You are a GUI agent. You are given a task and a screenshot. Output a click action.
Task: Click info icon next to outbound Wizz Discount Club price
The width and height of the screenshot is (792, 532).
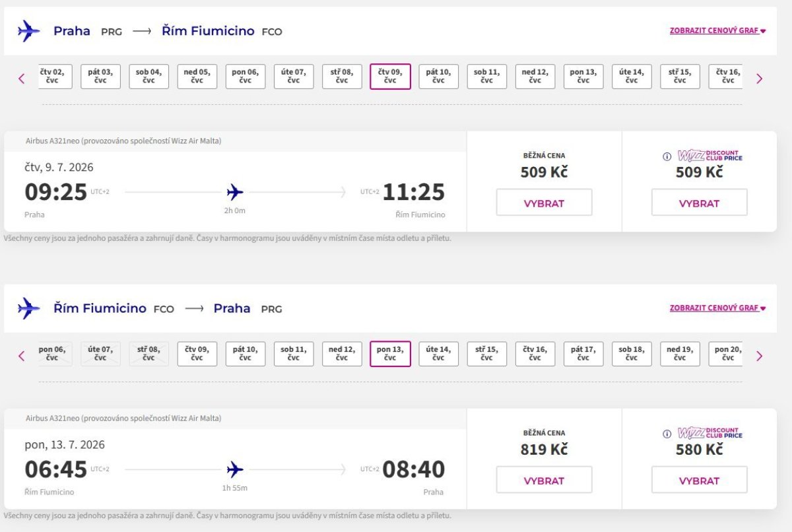[x=667, y=156]
